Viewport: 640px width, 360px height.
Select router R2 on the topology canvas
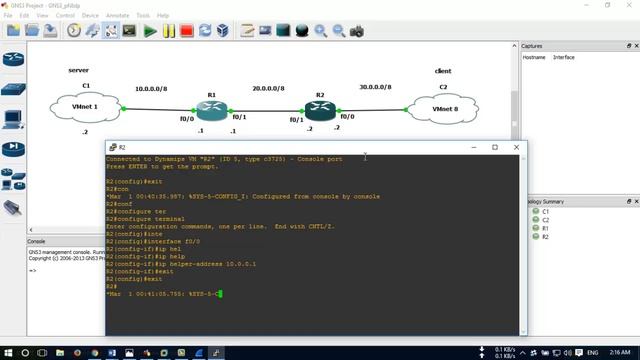320,111
